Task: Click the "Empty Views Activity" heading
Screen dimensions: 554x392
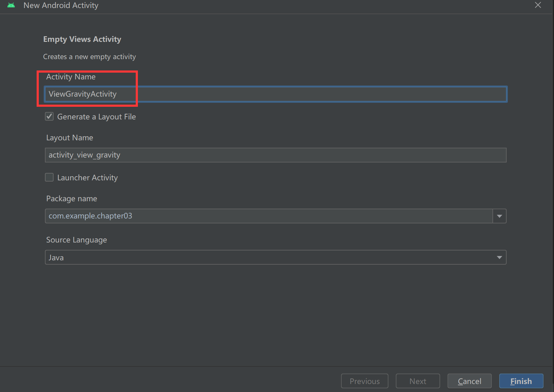Action: pyautogui.click(x=82, y=39)
